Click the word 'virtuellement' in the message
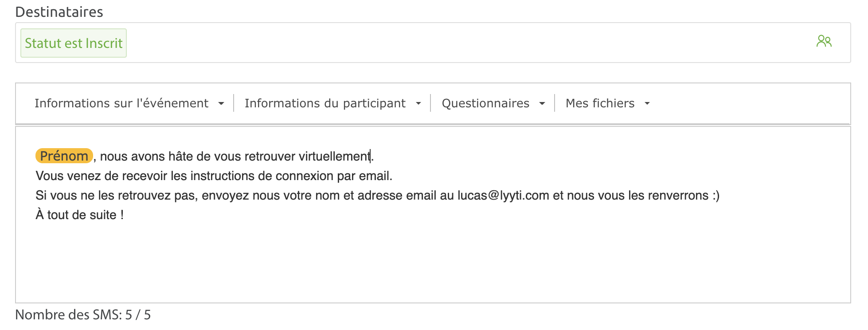The height and width of the screenshot is (330, 868). (334, 157)
